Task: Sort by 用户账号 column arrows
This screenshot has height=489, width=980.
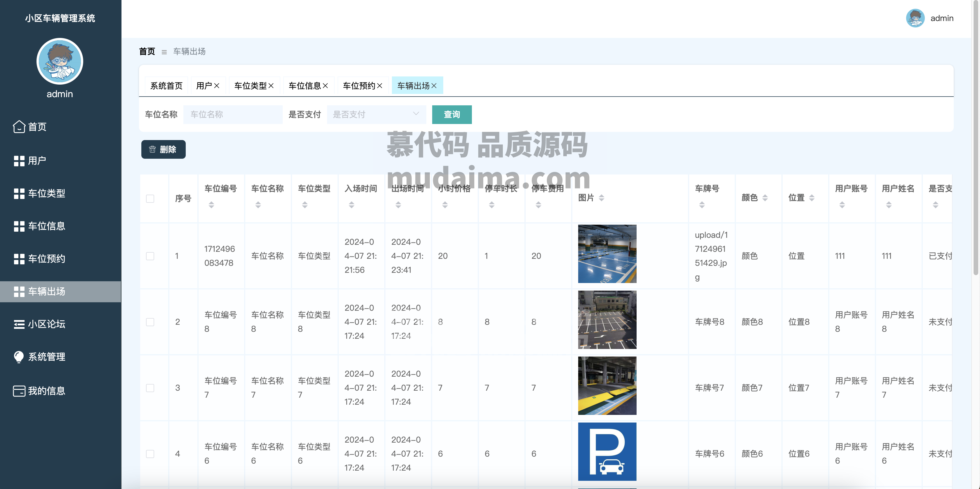Action: pyautogui.click(x=842, y=205)
